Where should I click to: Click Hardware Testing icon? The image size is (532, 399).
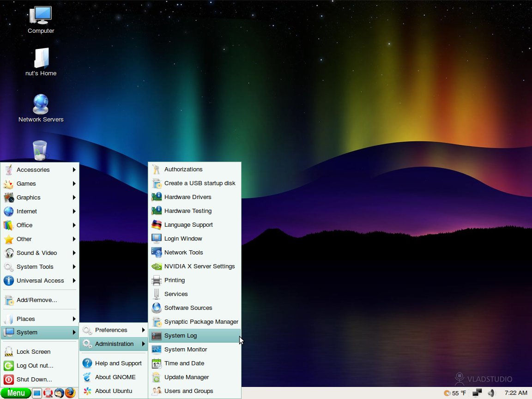157,211
